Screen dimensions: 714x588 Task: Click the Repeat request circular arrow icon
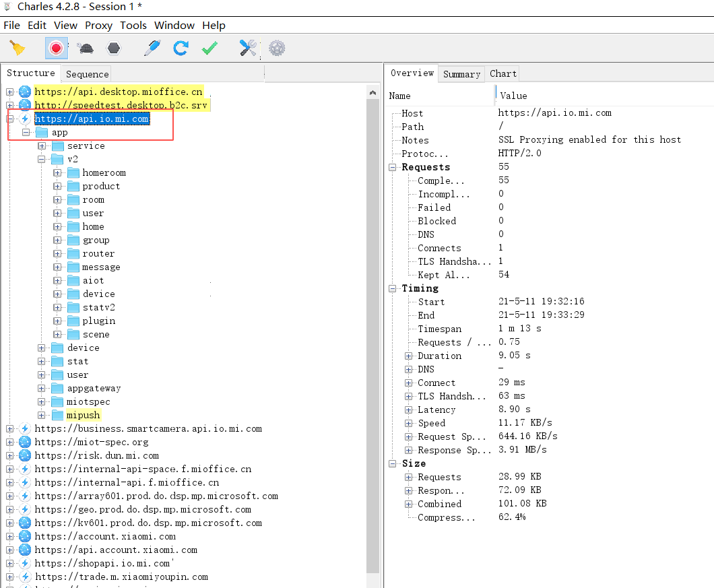click(x=181, y=48)
